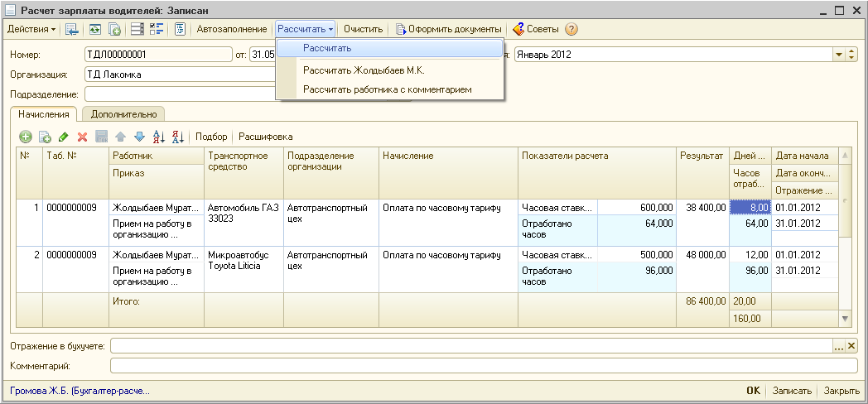Click inside the Комментарий input field

[x=484, y=365]
